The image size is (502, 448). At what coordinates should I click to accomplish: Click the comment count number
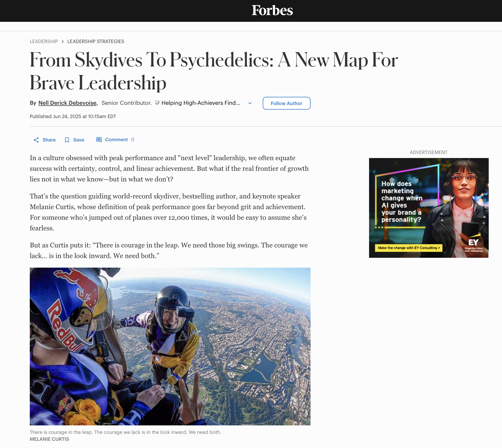tap(133, 140)
